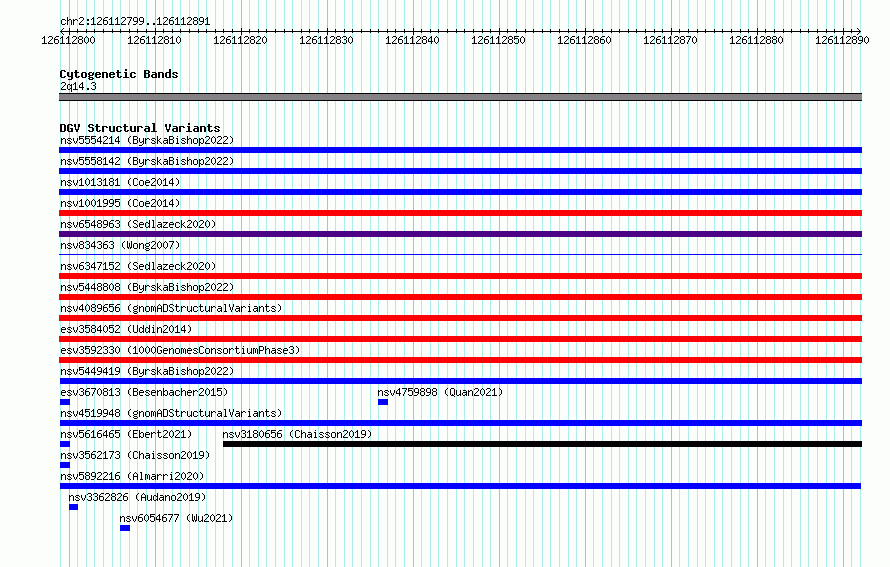Select the nsv5616465 (Ebert2021) label

(x=126, y=434)
